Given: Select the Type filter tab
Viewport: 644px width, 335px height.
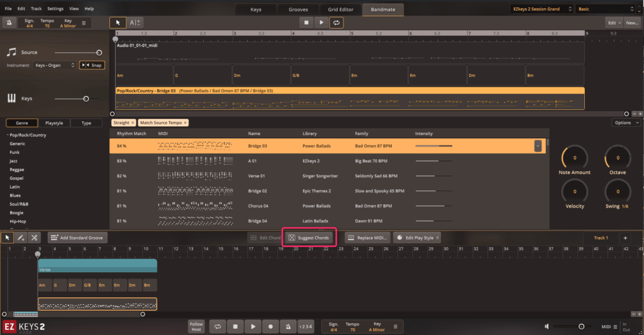Looking at the screenshot, I should click(x=86, y=123).
